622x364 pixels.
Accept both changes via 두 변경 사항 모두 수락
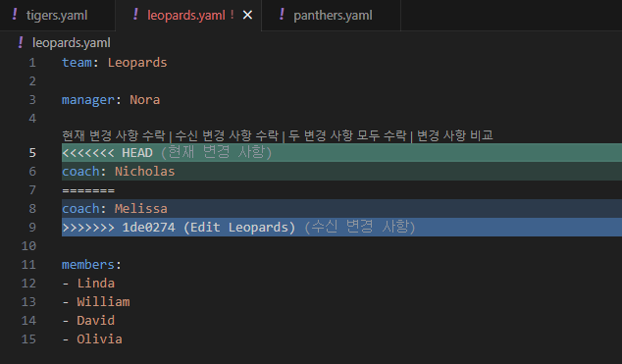coord(347,135)
